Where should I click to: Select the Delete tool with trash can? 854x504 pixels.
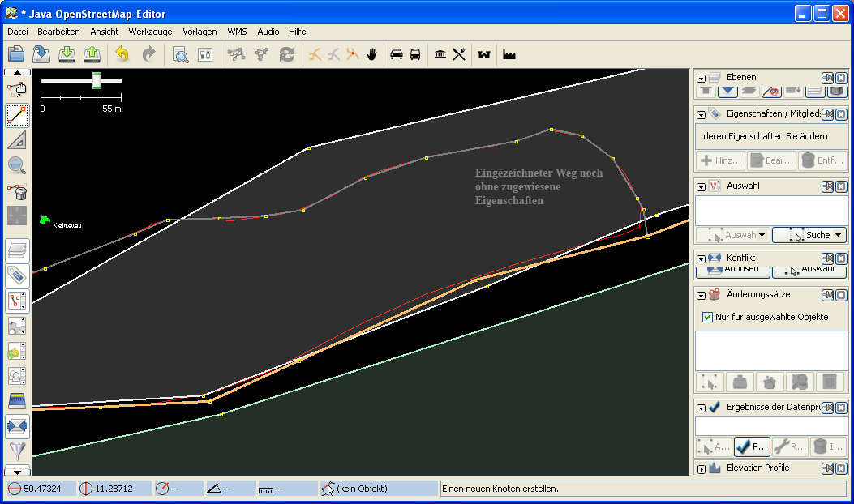[17, 191]
